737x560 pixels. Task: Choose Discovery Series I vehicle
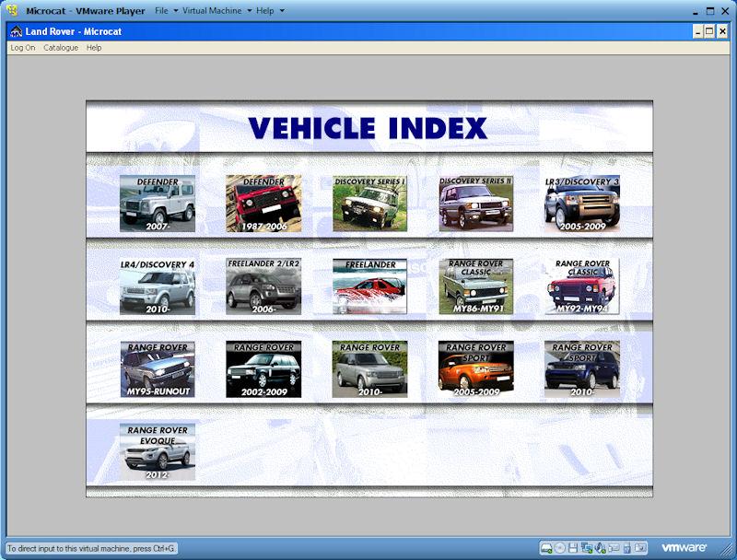pyautogui.click(x=369, y=204)
